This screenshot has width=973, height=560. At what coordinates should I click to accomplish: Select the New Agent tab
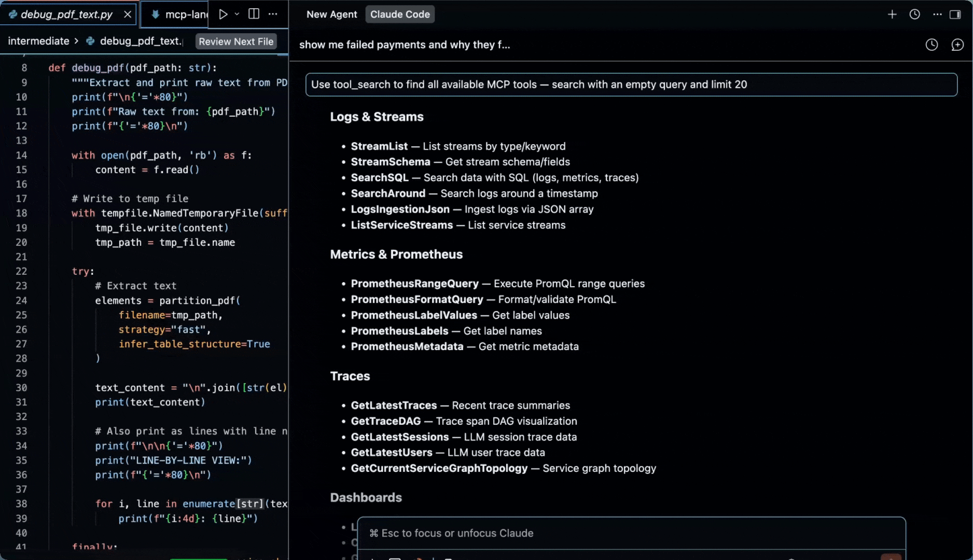331,15
